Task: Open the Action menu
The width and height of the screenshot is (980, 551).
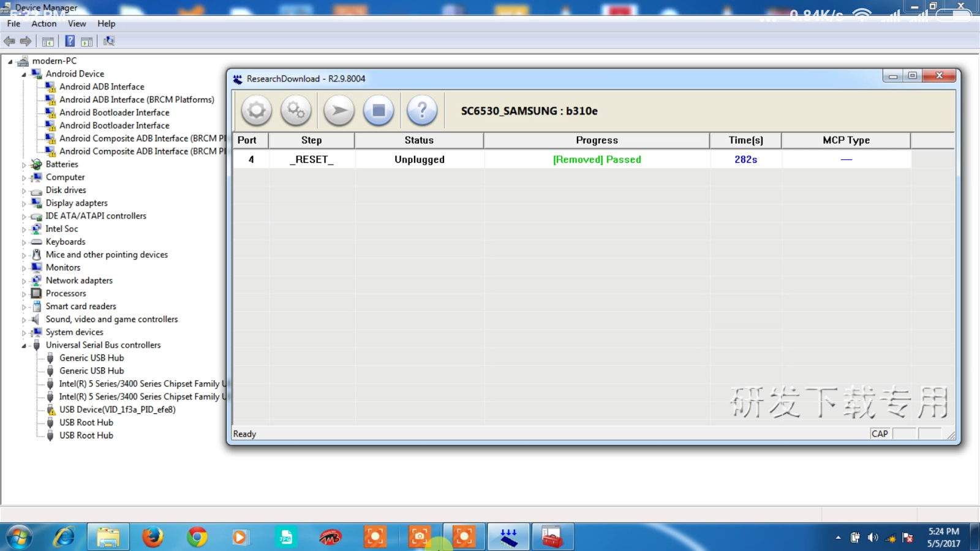Action: [44, 23]
